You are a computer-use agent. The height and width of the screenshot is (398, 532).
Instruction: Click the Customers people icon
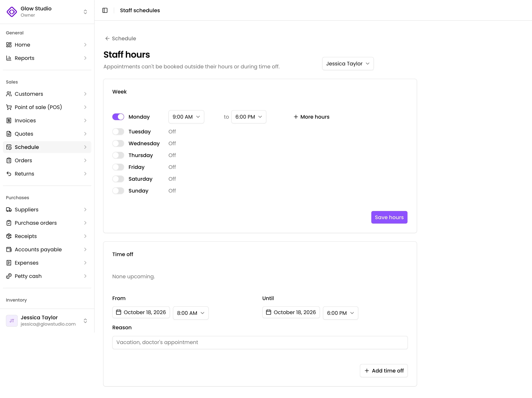(x=9, y=94)
